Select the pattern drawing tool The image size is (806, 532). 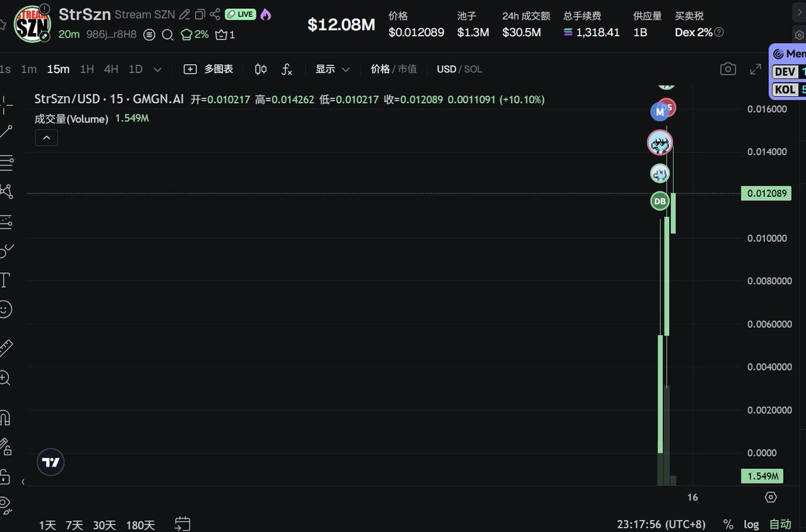tap(5, 191)
